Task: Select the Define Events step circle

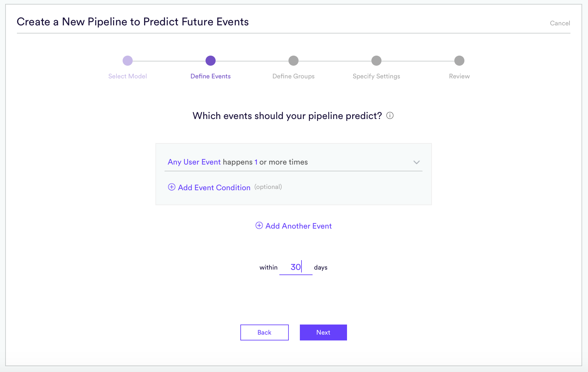Action: click(210, 60)
